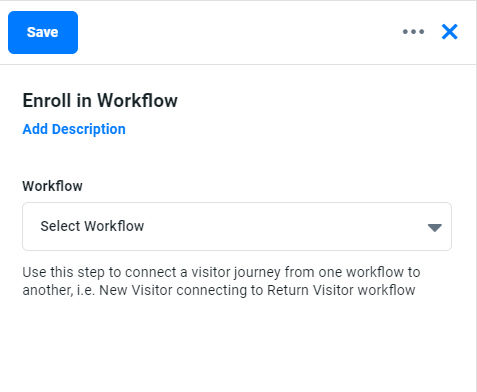
Task: Open the Select Workflow combo box
Action: coord(237,226)
